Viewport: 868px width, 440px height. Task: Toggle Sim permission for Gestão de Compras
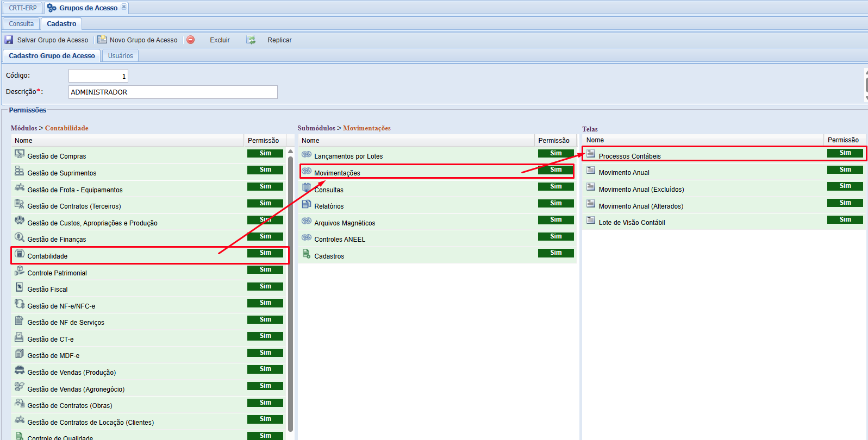tap(265, 153)
